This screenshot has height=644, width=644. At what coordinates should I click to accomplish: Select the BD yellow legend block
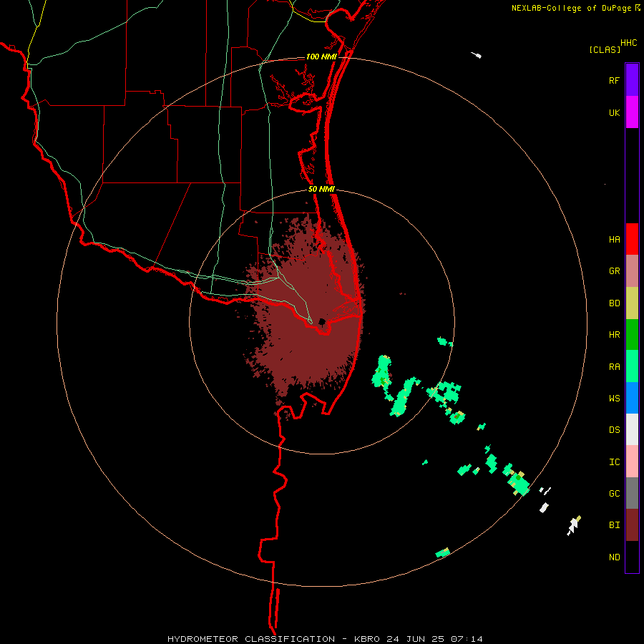(632, 303)
